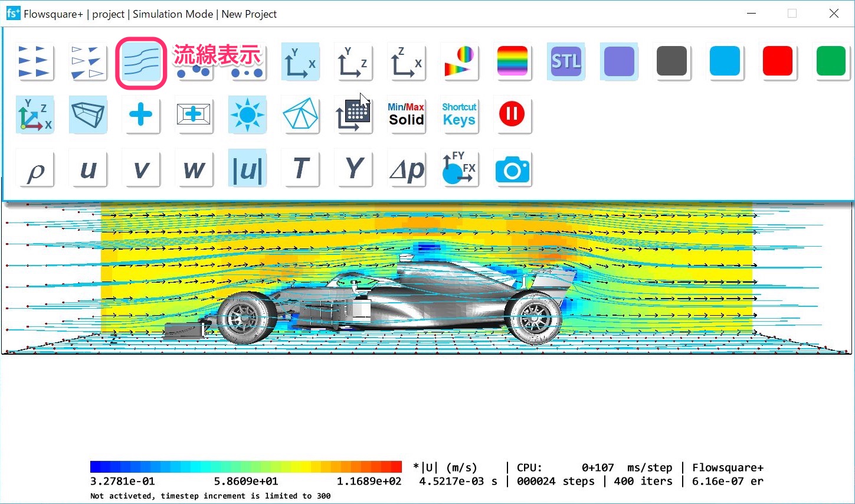Pick the dark gray color swatch
Screen dimensions: 855x504
tap(672, 61)
